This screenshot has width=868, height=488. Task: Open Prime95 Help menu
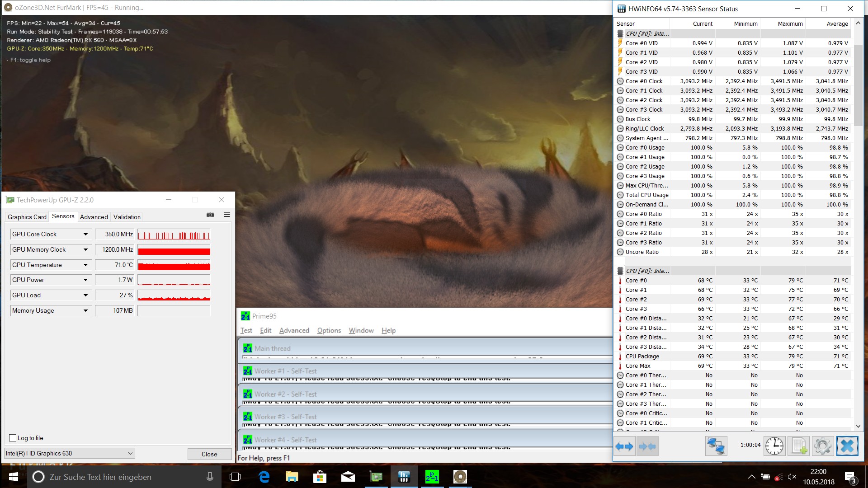[388, 330]
